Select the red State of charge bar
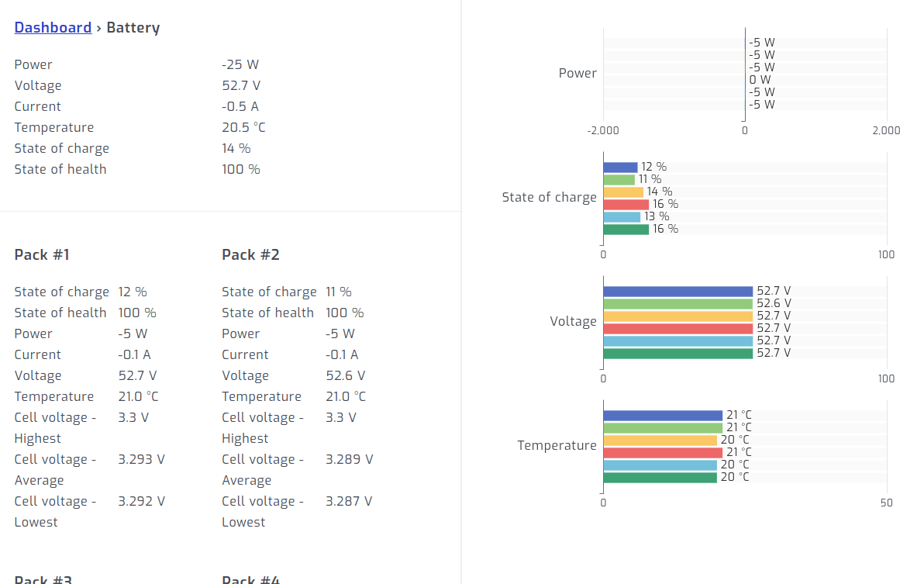Image resolution: width=924 pixels, height=584 pixels. [626, 205]
